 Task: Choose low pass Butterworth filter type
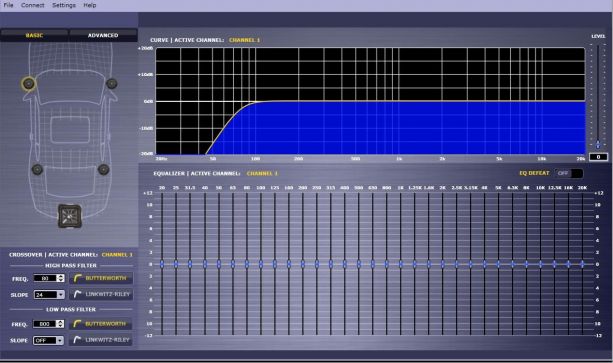click(x=101, y=324)
